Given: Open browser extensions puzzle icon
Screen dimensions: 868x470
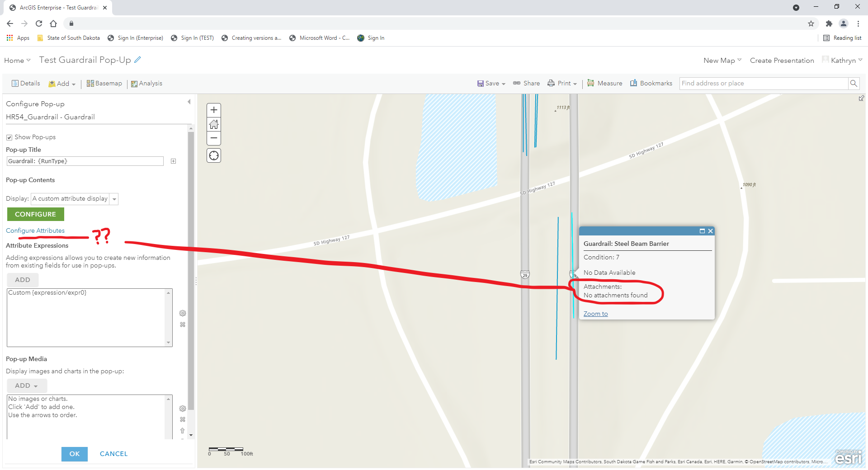Looking at the screenshot, I should point(829,23).
